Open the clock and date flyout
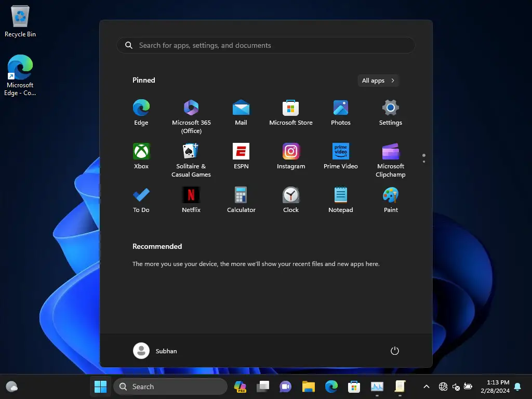532x399 pixels. coord(495,387)
